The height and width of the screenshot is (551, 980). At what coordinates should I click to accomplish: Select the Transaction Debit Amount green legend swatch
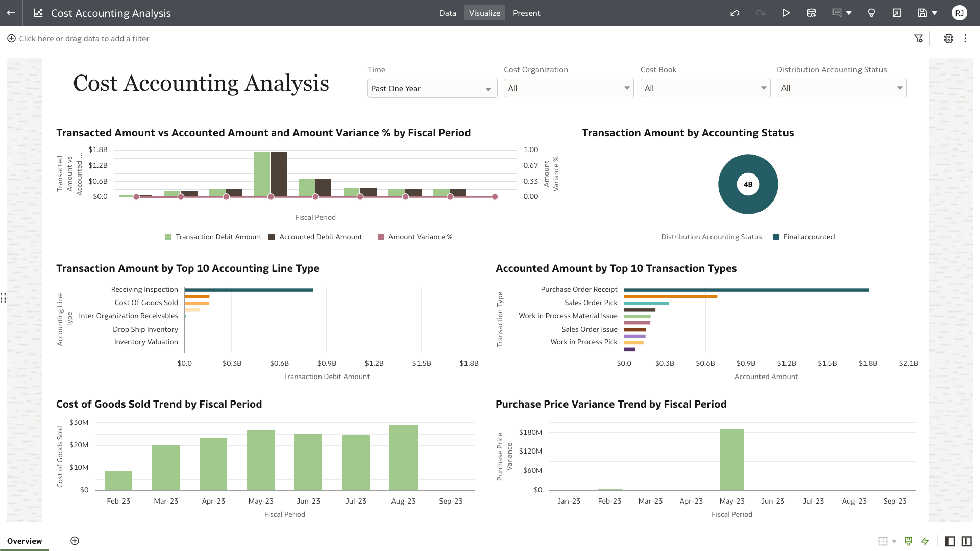click(x=168, y=237)
